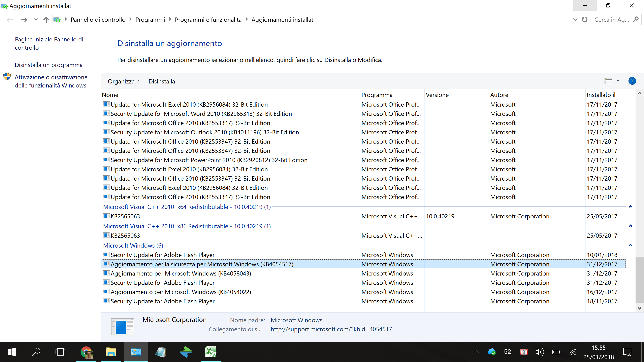Image resolution: width=644 pixels, height=362 pixels.
Task: Open the action center notification icon
Action: click(x=627, y=352)
